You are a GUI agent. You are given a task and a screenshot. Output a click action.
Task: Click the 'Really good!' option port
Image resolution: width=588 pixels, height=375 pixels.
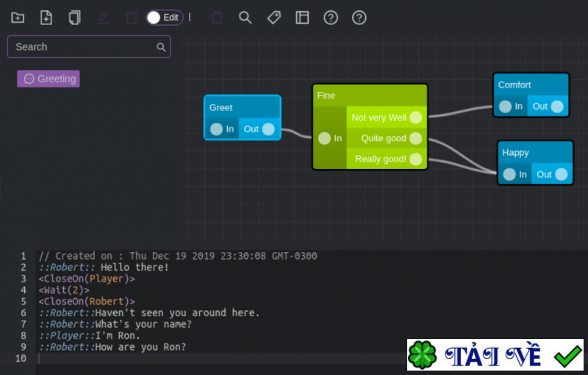(416, 159)
